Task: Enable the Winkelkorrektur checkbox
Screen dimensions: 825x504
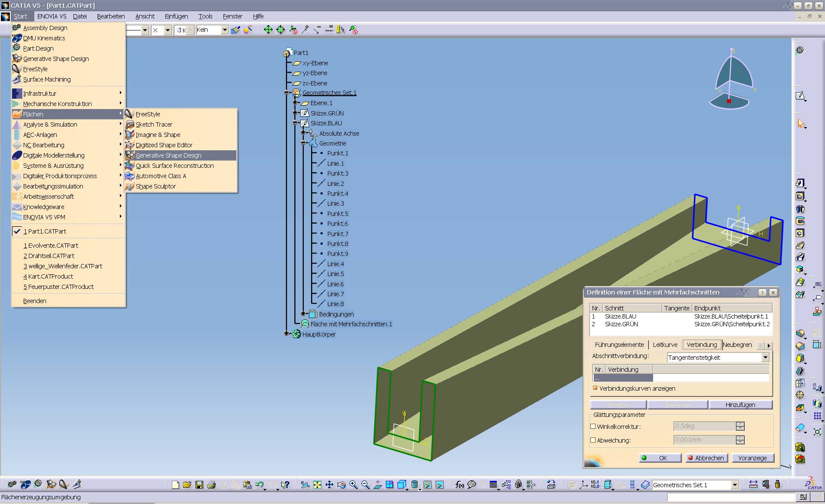Action: (593, 427)
